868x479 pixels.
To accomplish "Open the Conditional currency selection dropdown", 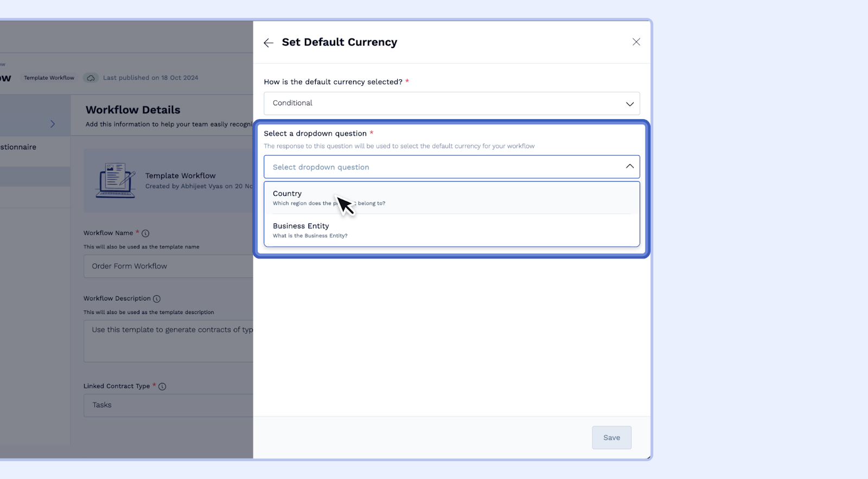I will [x=451, y=104].
